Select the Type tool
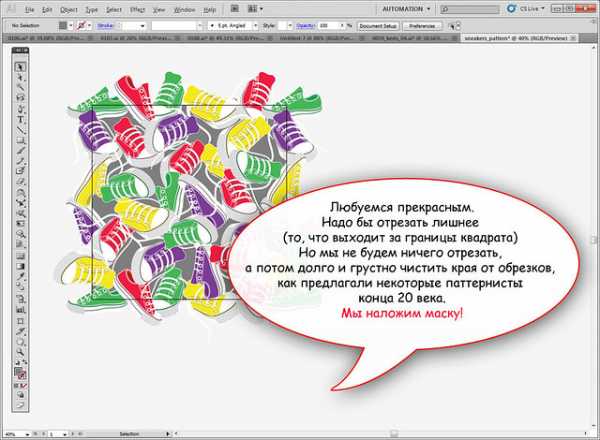This screenshot has width=600, height=440. pos(20,121)
